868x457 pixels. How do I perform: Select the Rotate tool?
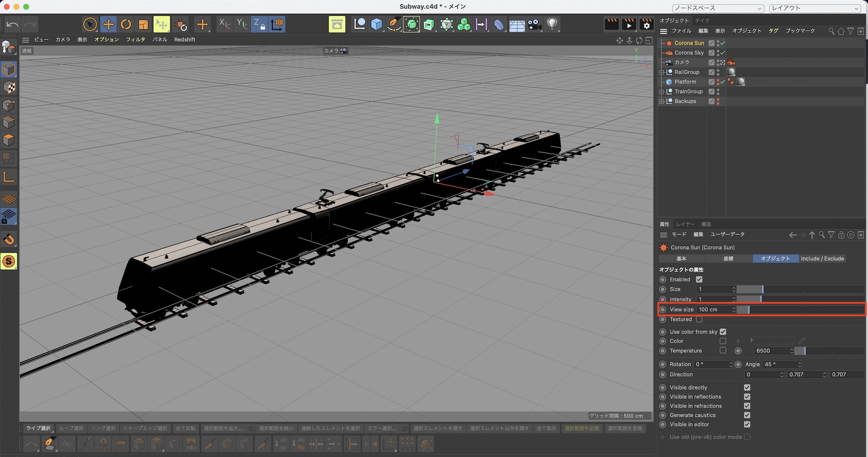(x=126, y=24)
